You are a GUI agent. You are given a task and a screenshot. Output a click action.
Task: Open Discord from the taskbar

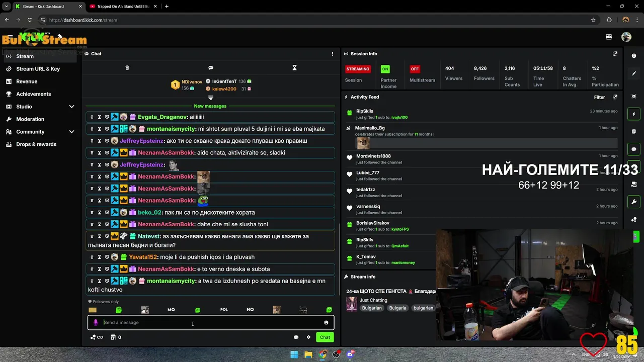click(x=350, y=354)
